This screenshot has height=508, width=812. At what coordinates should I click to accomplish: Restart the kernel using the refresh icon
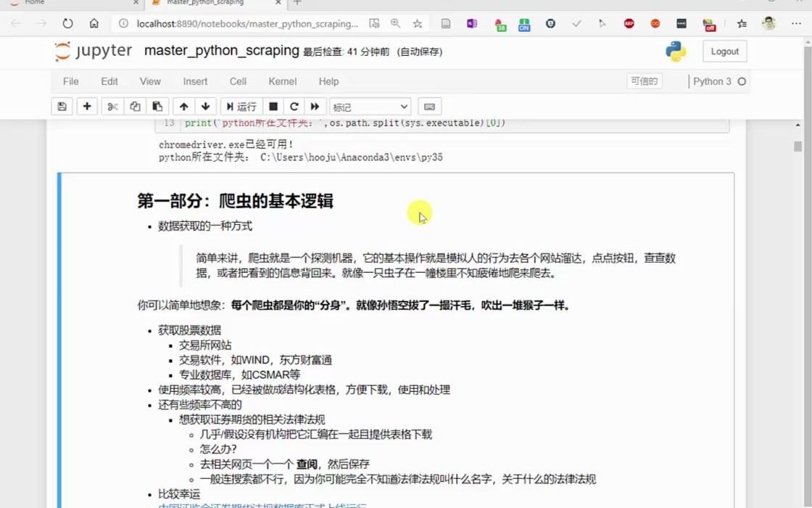point(294,106)
